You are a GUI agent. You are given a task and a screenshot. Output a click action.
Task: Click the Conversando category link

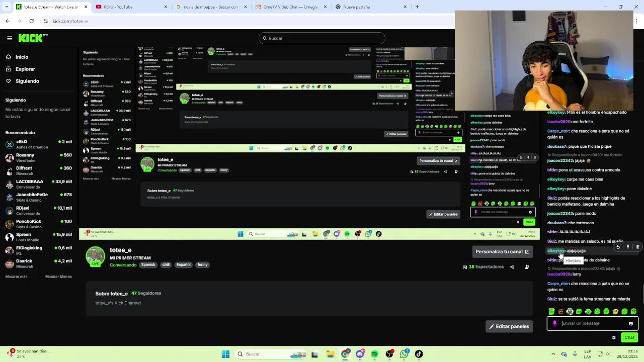pos(123,265)
